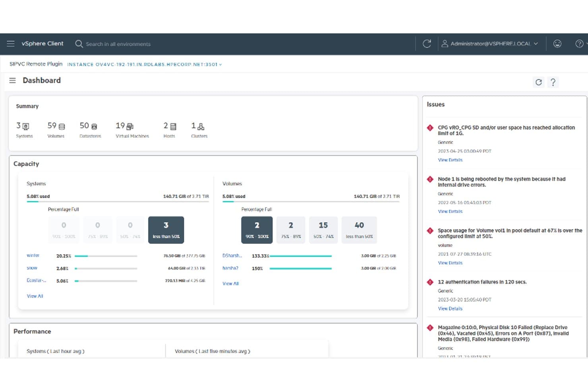Click the Hosts summary icon
588x392 pixels.
pyautogui.click(x=173, y=126)
